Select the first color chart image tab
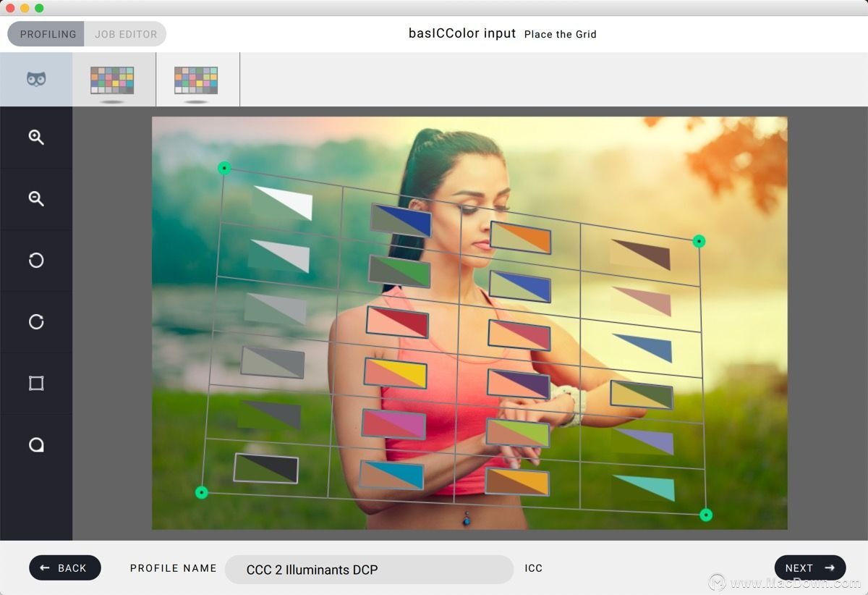 pos(112,80)
